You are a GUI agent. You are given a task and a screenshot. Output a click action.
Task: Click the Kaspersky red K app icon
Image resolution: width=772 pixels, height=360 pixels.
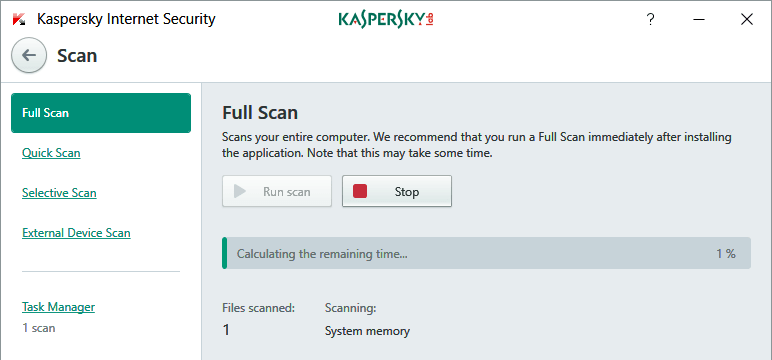coord(19,20)
